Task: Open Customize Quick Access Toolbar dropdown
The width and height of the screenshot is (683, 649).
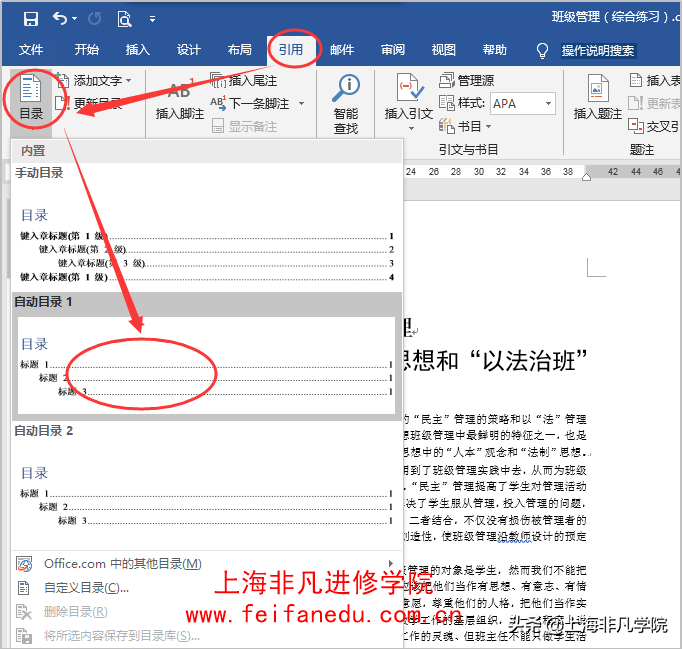Action: click(152, 19)
